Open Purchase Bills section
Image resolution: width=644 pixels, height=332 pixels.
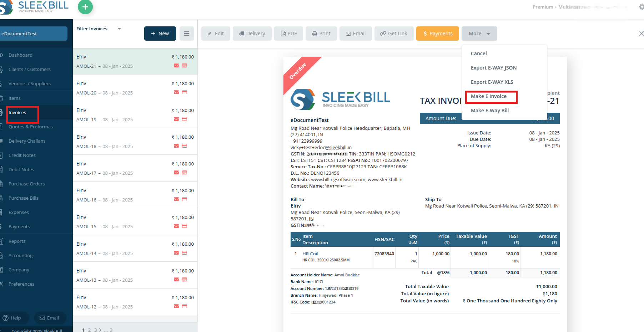coord(24,198)
